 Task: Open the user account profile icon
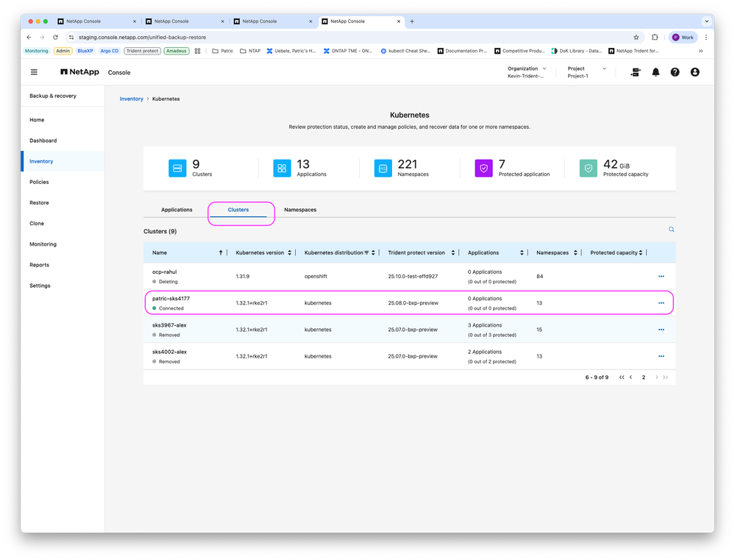(695, 72)
